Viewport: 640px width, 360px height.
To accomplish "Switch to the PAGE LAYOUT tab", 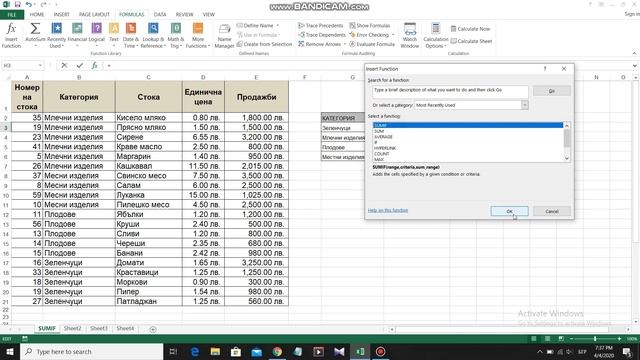I will [x=94, y=15].
